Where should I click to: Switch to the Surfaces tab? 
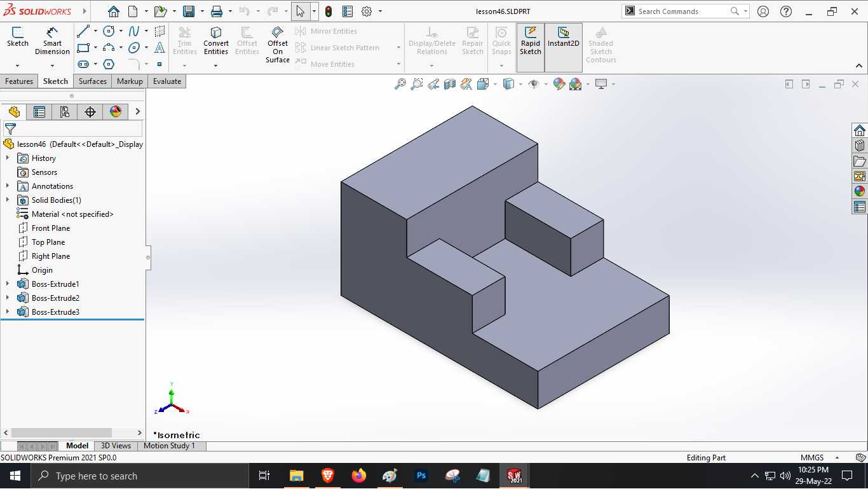pos(93,81)
